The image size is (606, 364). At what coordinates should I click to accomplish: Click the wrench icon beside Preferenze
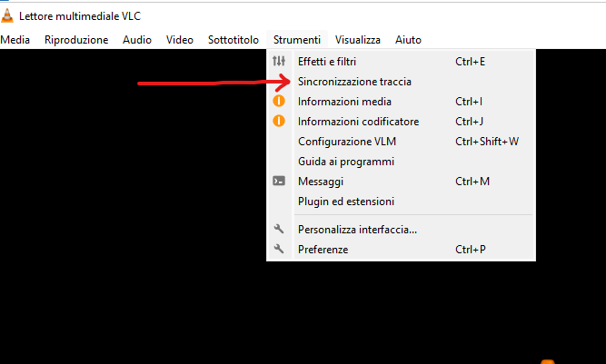(x=279, y=249)
